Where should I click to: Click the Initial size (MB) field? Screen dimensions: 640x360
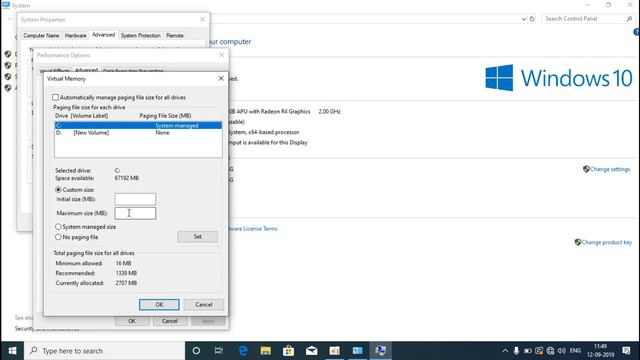pos(135,199)
